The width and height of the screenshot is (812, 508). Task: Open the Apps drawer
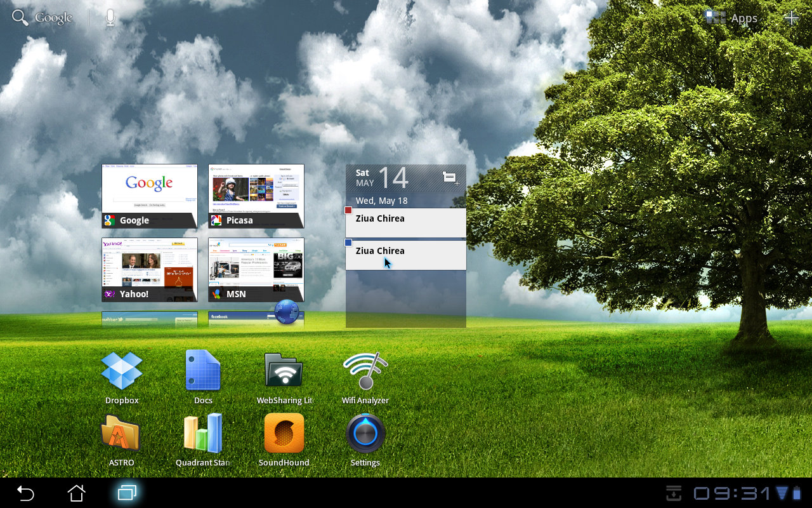tap(732, 18)
